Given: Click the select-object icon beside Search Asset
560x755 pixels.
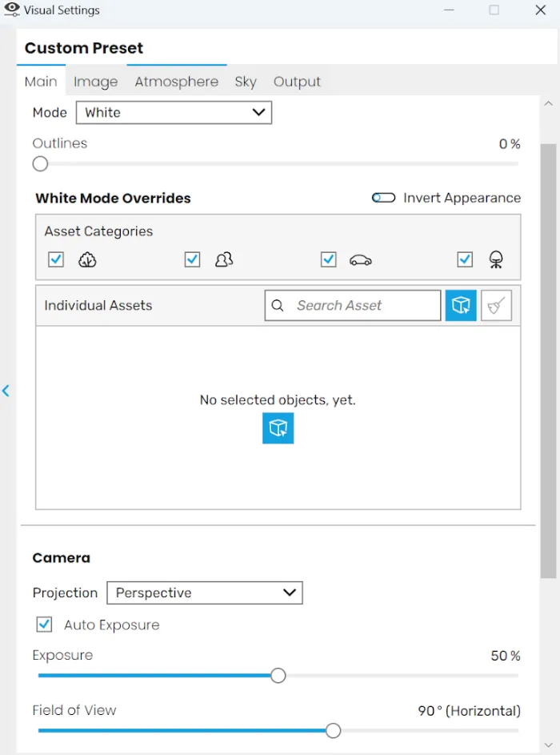Looking at the screenshot, I should point(461,305).
